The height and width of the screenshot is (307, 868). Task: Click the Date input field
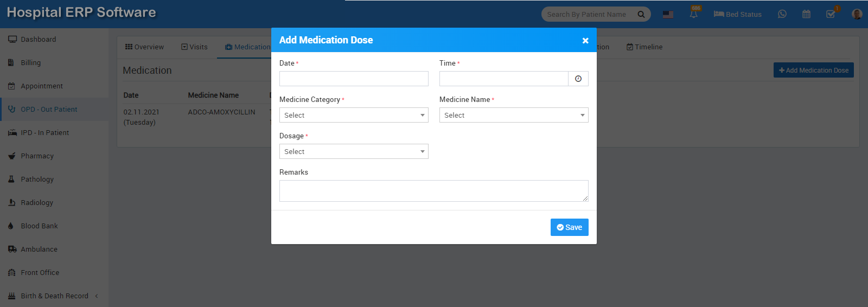tap(354, 79)
